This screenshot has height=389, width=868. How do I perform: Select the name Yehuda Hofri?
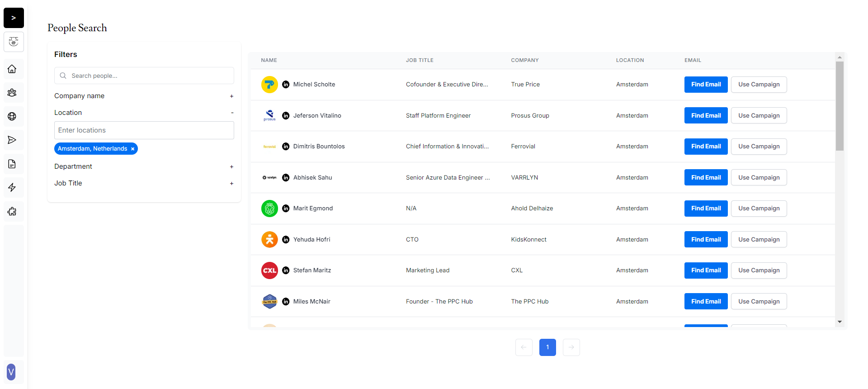pyautogui.click(x=311, y=240)
